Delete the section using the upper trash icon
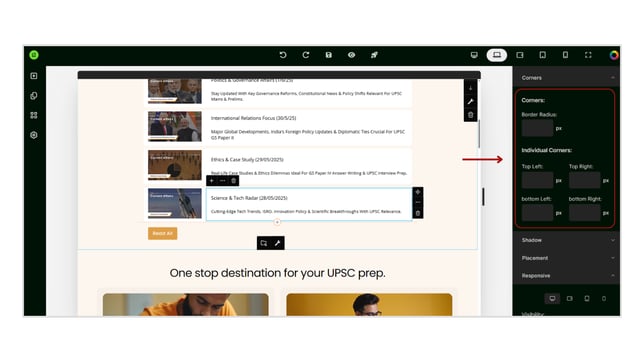Image resolution: width=644 pixels, height=362 pixels. (x=471, y=115)
